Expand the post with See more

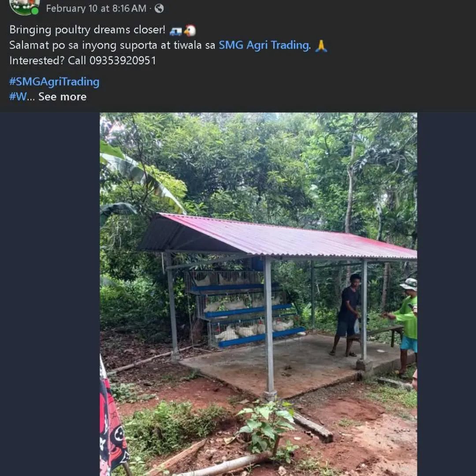(62, 97)
